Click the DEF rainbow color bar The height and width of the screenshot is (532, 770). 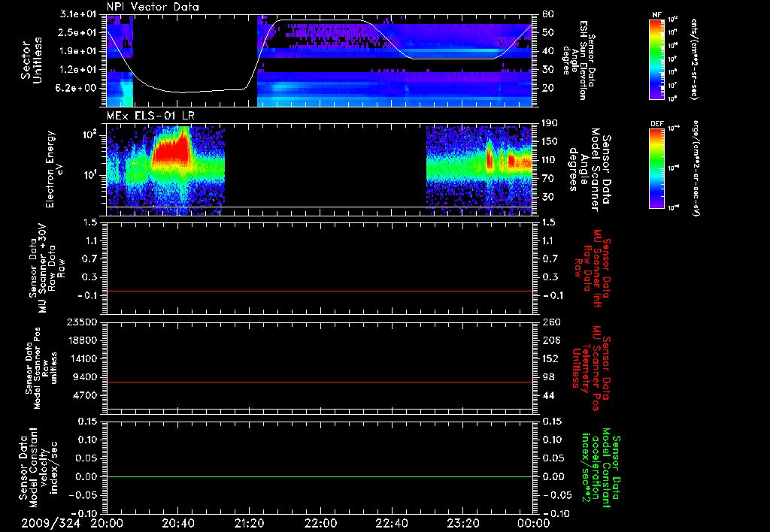point(657,168)
